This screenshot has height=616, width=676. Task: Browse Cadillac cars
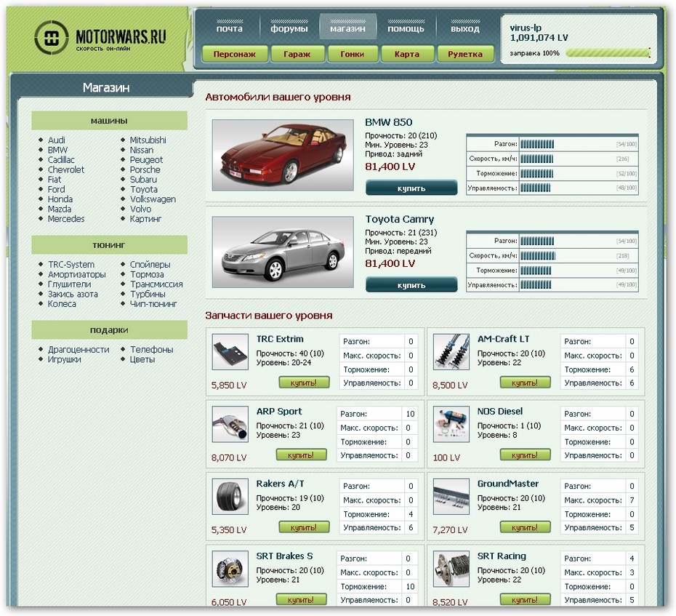coord(61,160)
